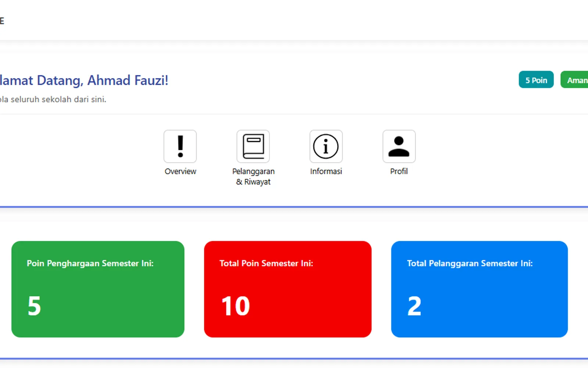Select the Pelanggaran & Riwayat label
The image size is (588, 368).
coord(253,177)
